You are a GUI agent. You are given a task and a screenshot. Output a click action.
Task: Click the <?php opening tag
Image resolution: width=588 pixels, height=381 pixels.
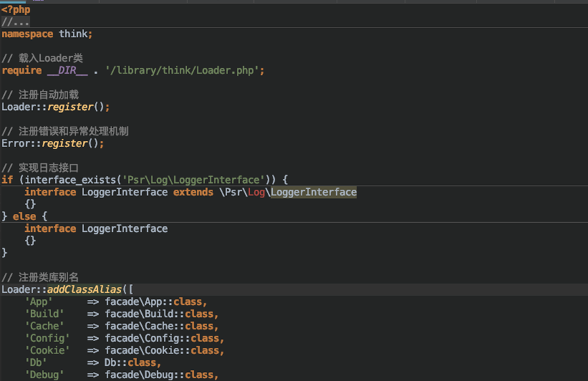coord(16,10)
